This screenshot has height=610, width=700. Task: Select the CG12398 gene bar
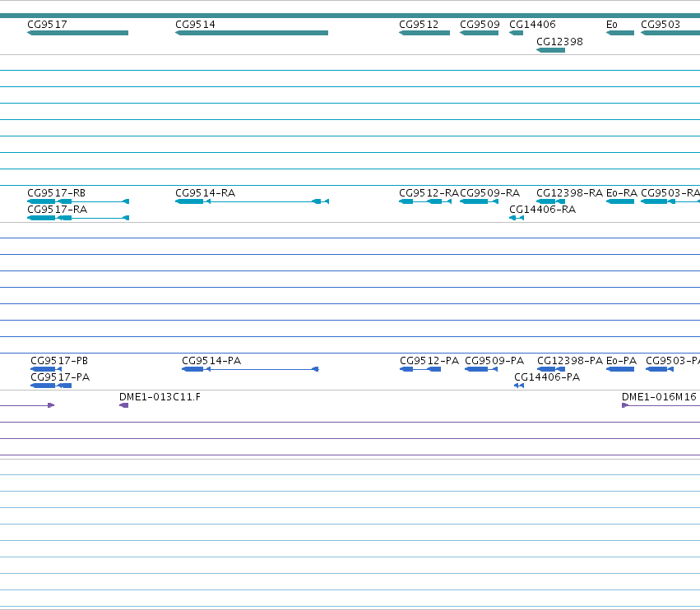click(550, 50)
